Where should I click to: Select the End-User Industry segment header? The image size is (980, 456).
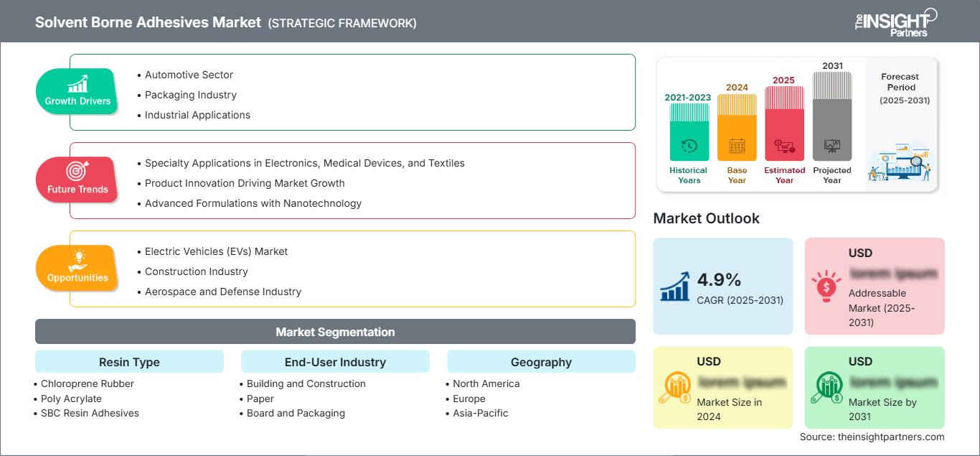point(335,362)
